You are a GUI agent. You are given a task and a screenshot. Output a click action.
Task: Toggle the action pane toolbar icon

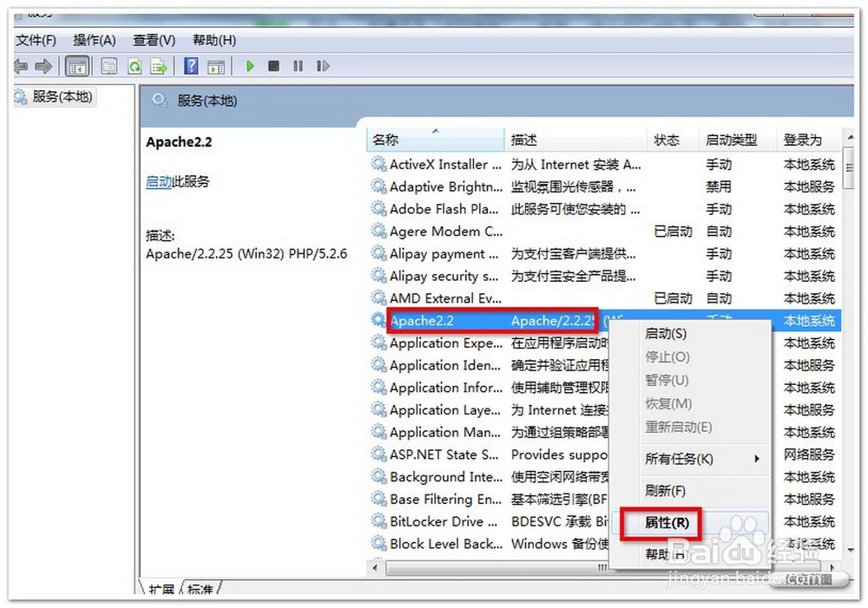click(x=216, y=67)
